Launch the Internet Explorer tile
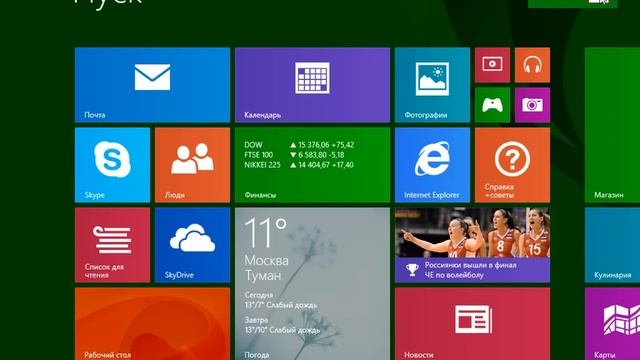The width and height of the screenshot is (640, 360). coord(432,165)
